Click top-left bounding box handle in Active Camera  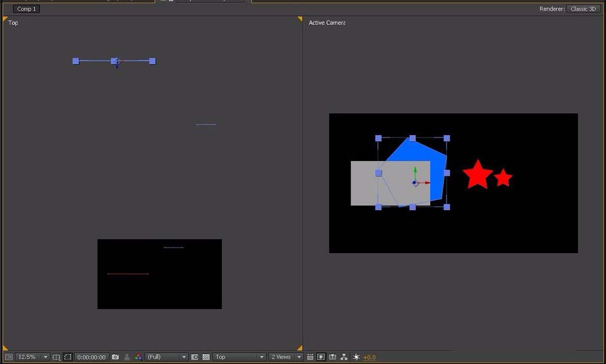point(378,138)
